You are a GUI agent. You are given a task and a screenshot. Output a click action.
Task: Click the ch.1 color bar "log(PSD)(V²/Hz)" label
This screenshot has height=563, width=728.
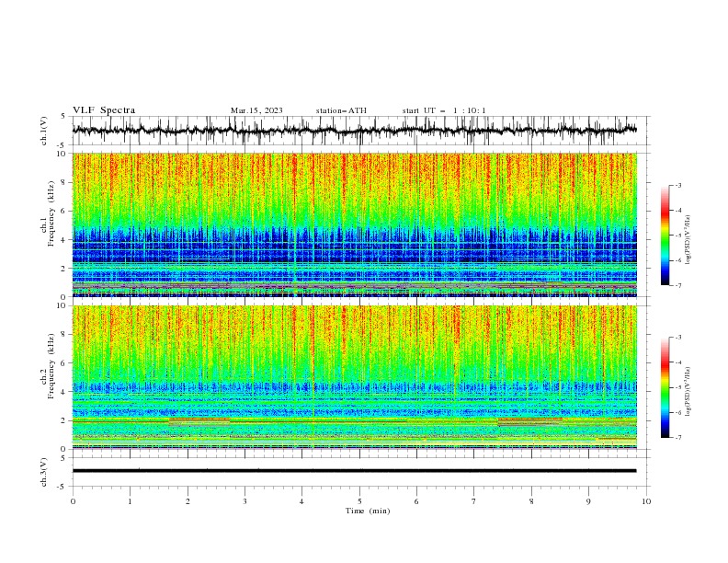pos(688,240)
